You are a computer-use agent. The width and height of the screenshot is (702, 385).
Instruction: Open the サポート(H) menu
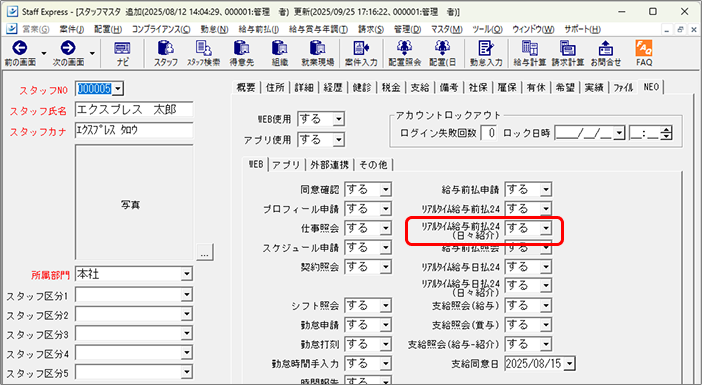[x=582, y=29]
